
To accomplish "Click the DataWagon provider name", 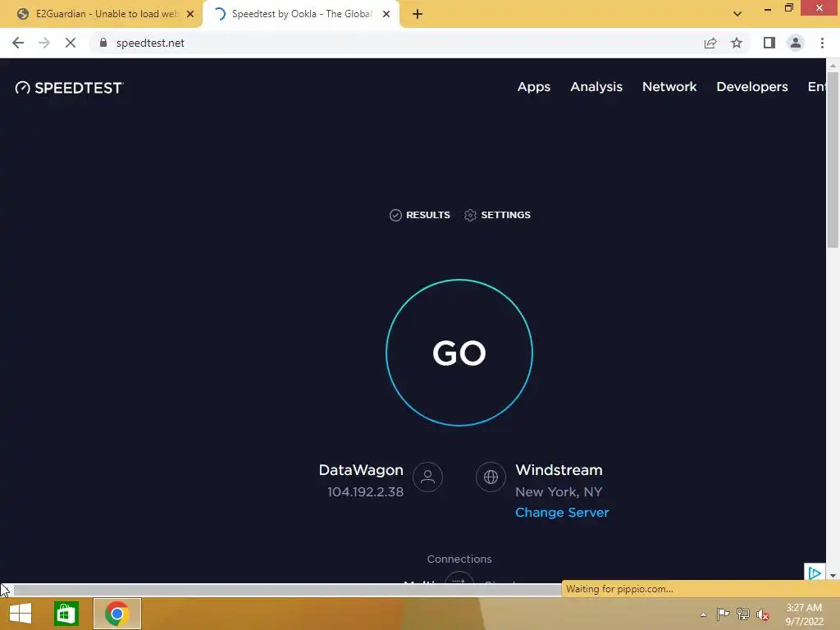I will tap(361, 470).
